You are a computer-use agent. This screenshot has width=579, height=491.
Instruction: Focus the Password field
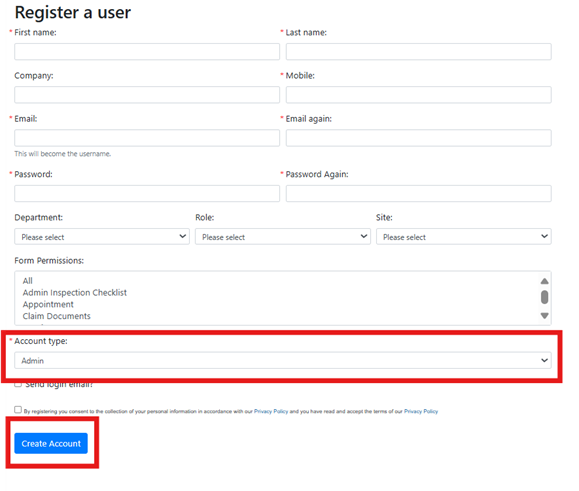(x=147, y=193)
